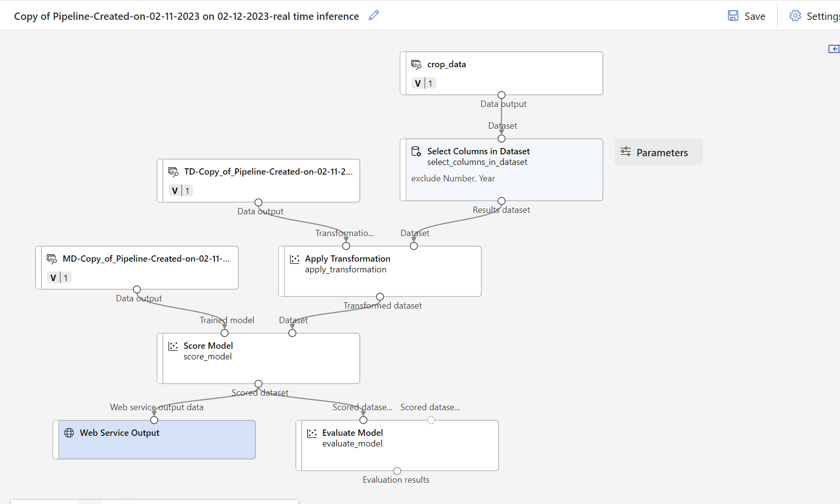The width and height of the screenshot is (840, 504).
Task: Open the version selector on MD-Copy node
Action: [59, 277]
